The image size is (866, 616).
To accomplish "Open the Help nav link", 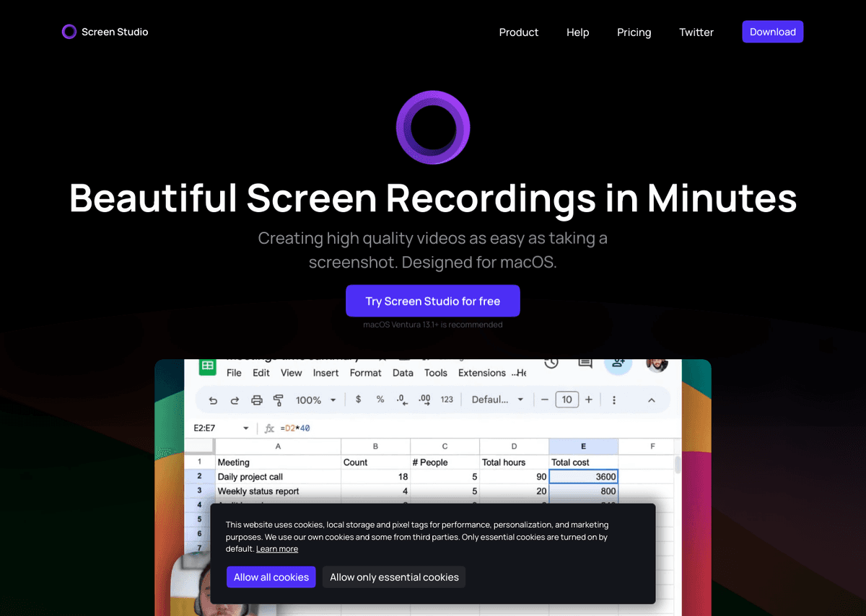I will tap(577, 32).
